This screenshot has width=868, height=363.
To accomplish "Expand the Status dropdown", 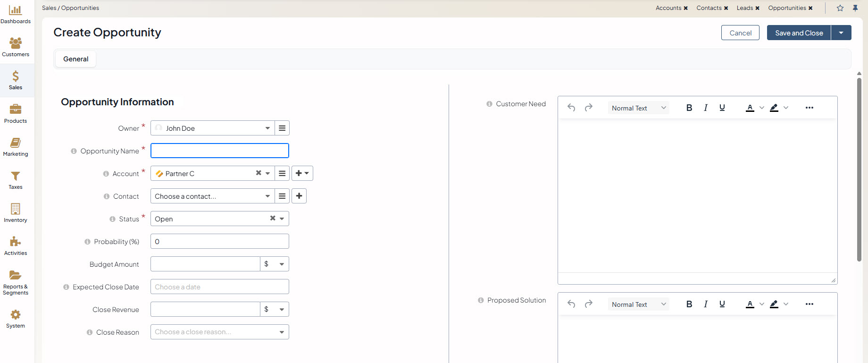I will (282, 219).
